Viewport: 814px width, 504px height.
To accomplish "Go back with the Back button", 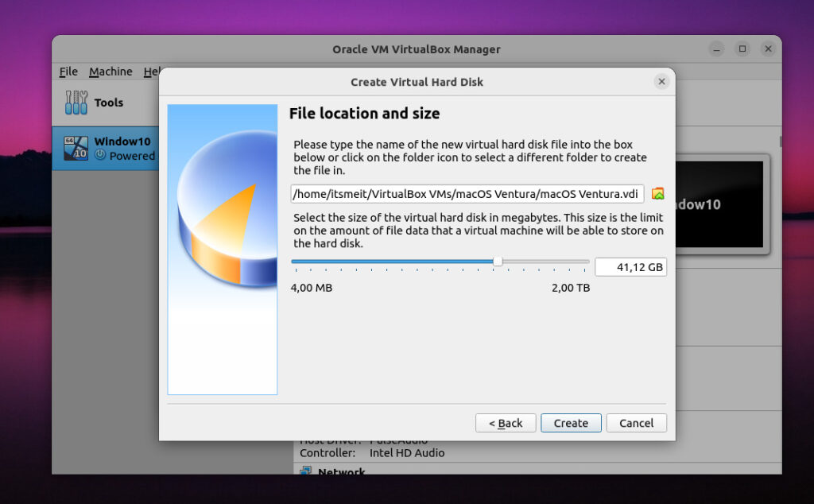I will [x=506, y=422].
